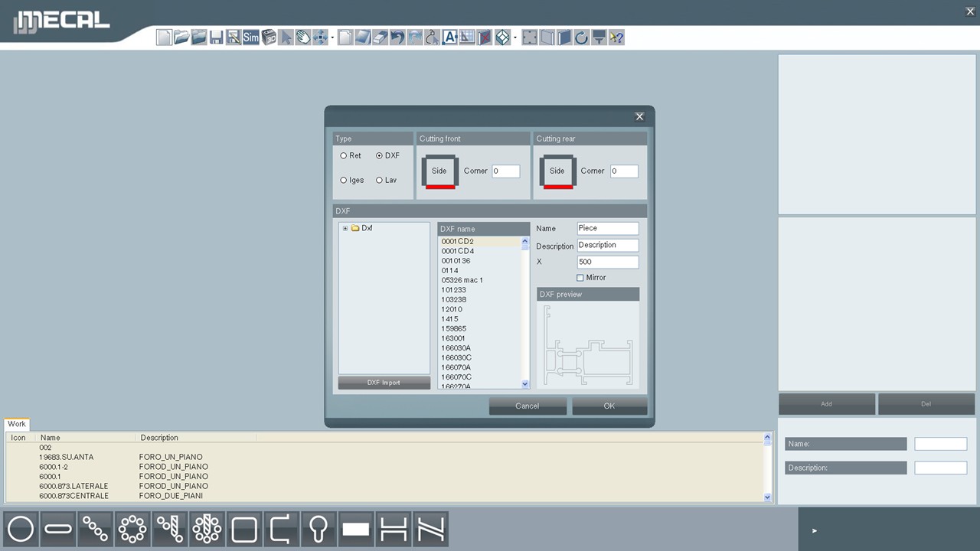This screenshot has height=551, width=980.
Task: Click the 3D wireframe box icon
Action: 502,37
